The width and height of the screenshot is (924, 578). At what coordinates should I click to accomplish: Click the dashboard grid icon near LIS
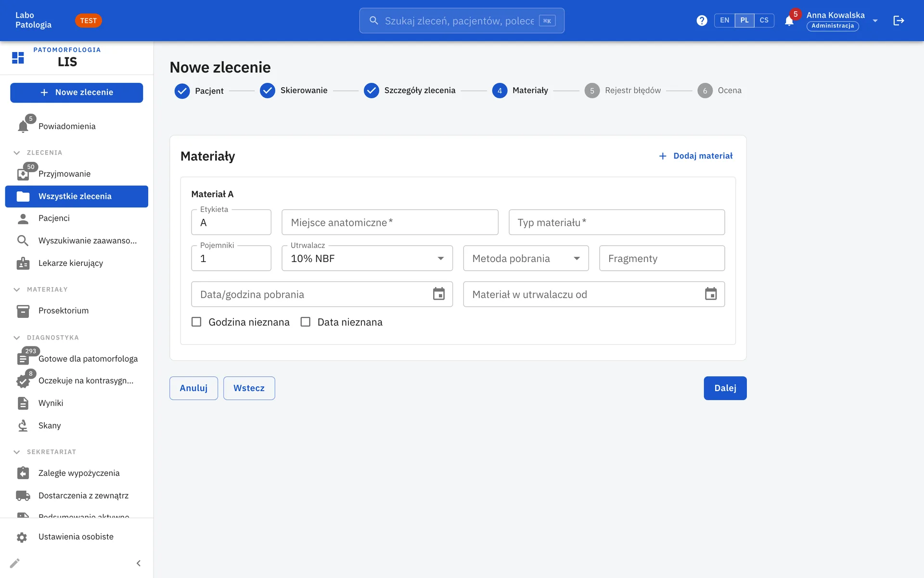tap(18, 58)
